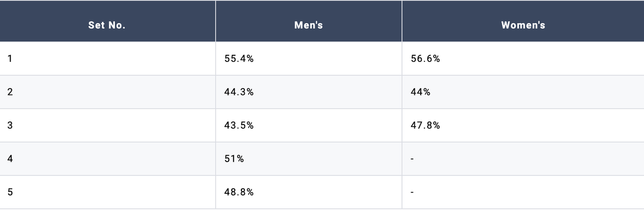Click the Women's 44% value

click(x=420, y=92)
